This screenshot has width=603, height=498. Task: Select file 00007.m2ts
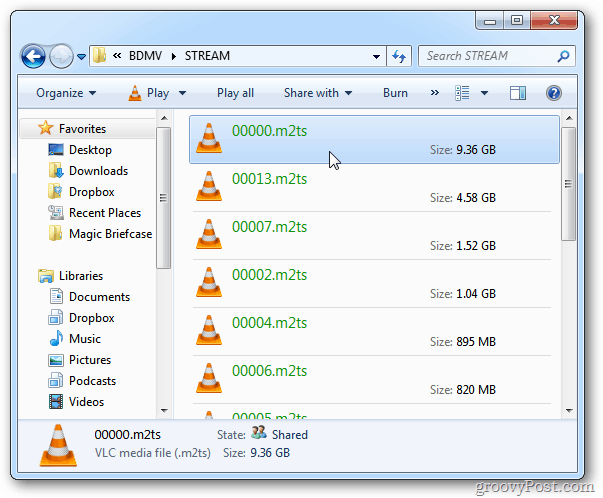[372, 236]
